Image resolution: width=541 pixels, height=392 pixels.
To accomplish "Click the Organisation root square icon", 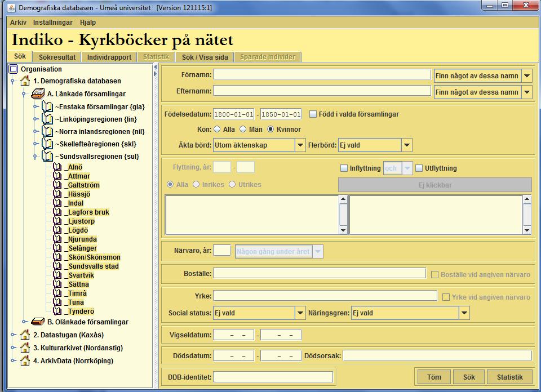I will pos(14,69).
